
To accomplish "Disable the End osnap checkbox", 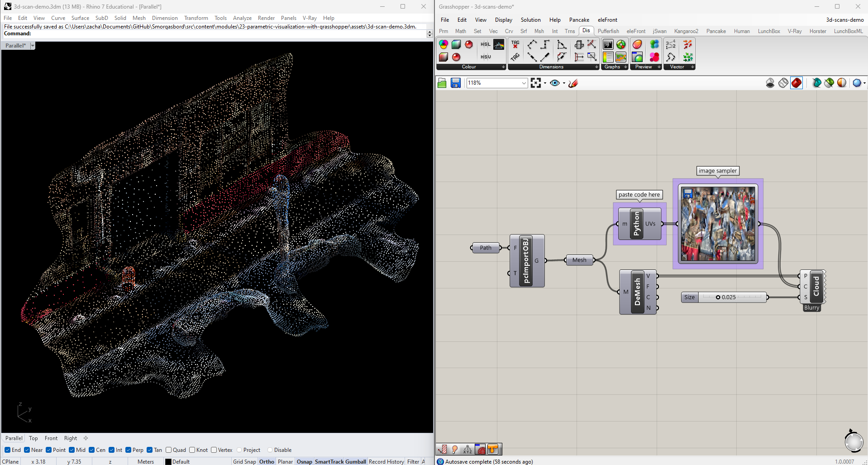I will (x=8, y=450).
